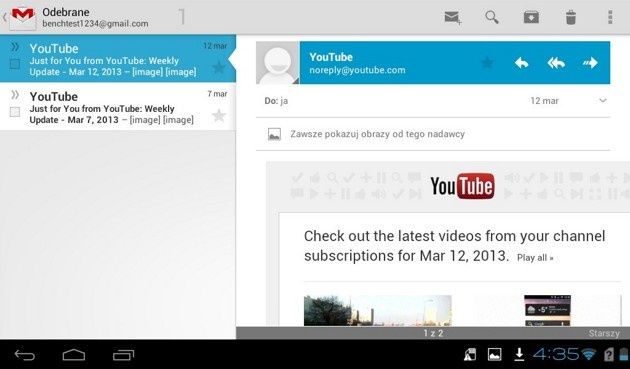The height and width of the screenshot is (369, 630).
Task: Tap the Wi-Fi status icon
Action: tap(589, 354)
